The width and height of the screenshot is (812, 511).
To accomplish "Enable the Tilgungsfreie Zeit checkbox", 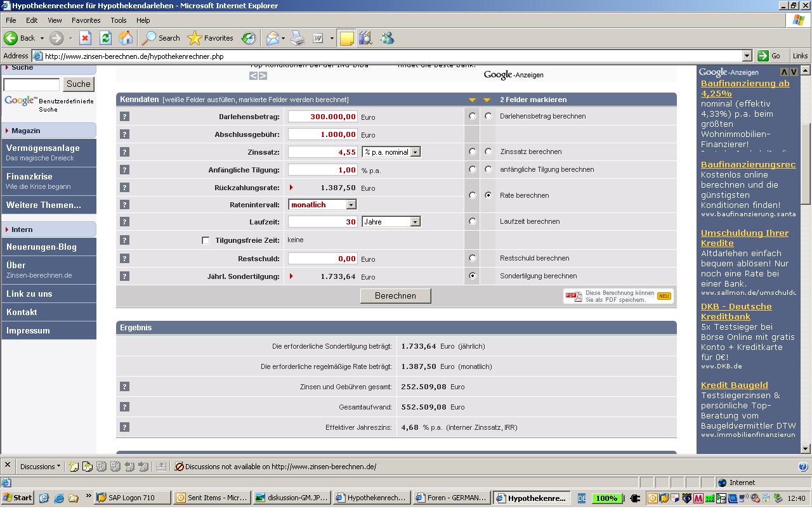I will pos(206,240).
